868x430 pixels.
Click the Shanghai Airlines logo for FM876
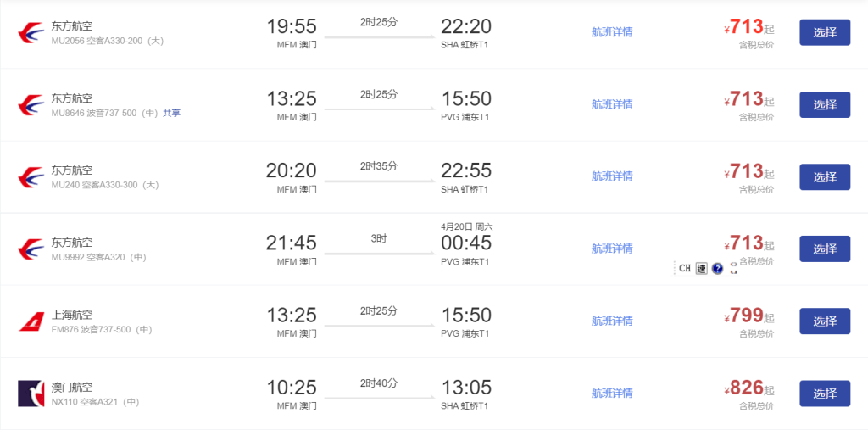[x=31, y=321]
